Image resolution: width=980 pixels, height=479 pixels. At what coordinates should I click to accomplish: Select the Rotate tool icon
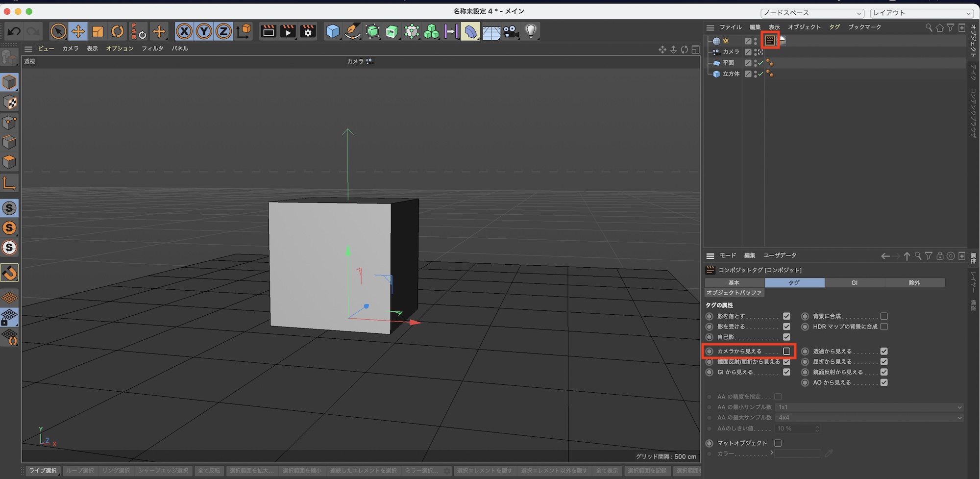(118, 32)
